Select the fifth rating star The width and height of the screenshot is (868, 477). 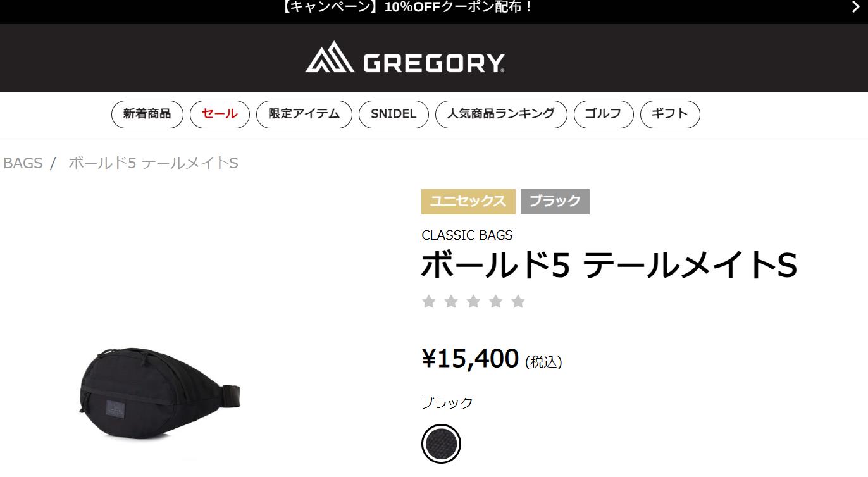tap(518, 301)
